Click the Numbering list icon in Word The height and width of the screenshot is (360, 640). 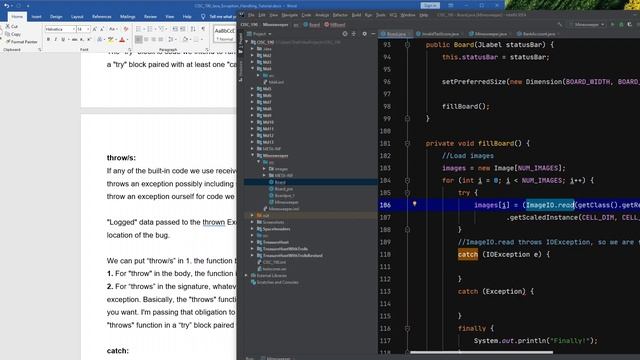(x=149, y=29)
